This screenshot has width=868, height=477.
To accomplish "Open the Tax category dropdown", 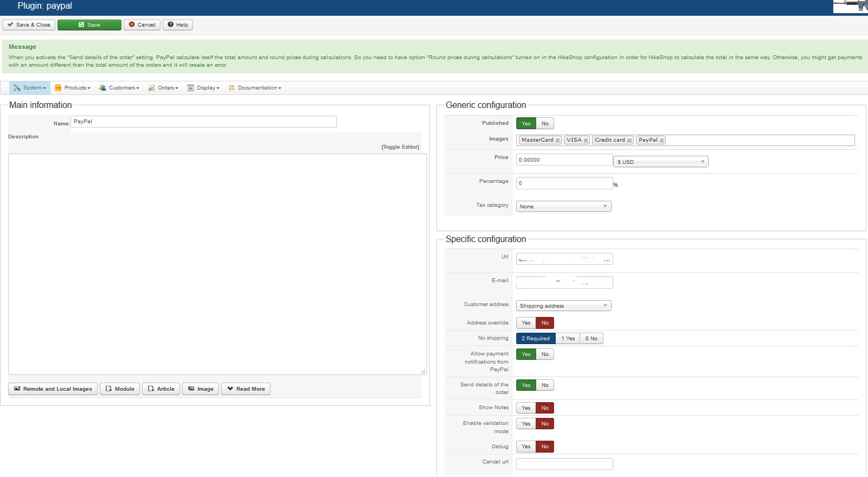I will [x=564, y=206].
